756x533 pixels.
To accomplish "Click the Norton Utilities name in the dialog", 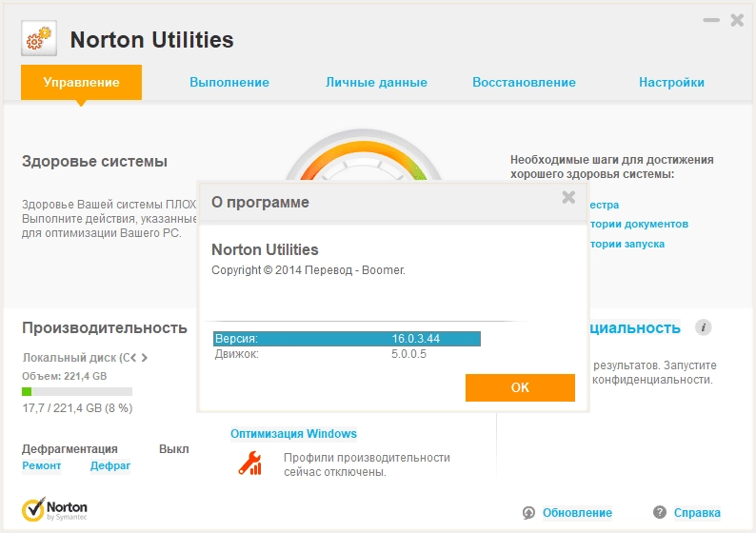I will [265, 249].
